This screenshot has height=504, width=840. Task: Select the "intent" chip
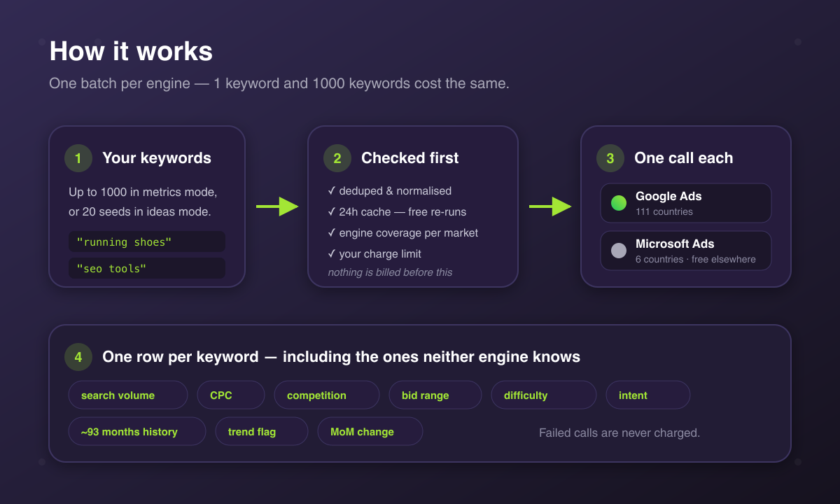648,395
